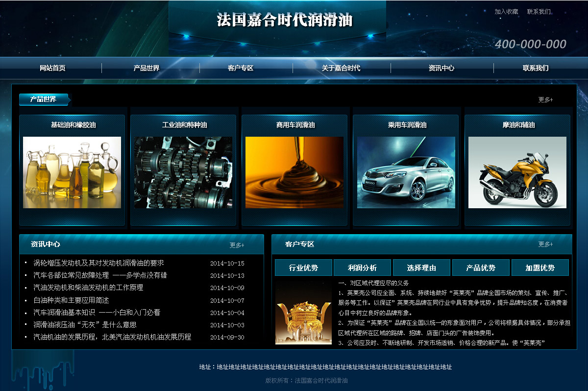588x391 pixels.
Task: Click the 加入收藏 link at top right
Action: point(506,11)
